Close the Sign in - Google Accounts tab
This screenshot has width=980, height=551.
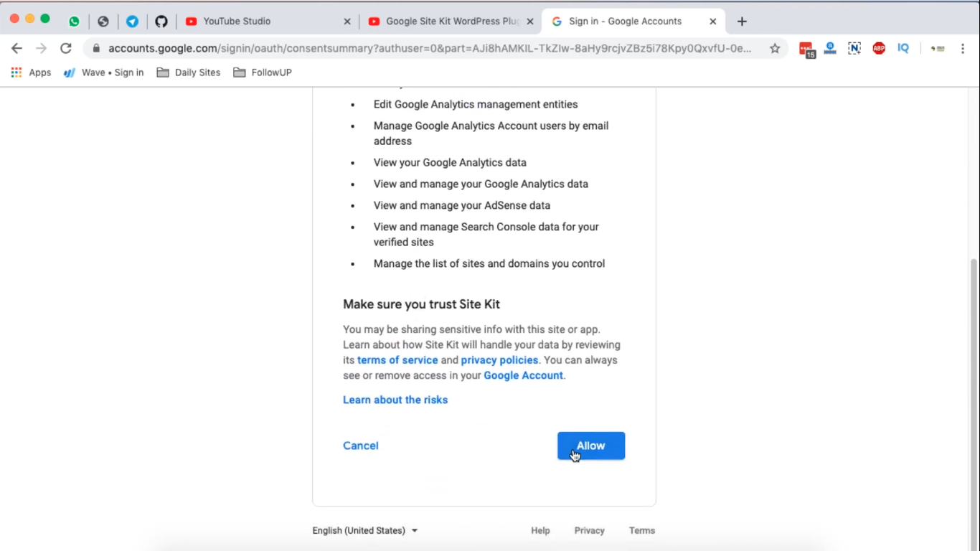click(x=713, y=22)
